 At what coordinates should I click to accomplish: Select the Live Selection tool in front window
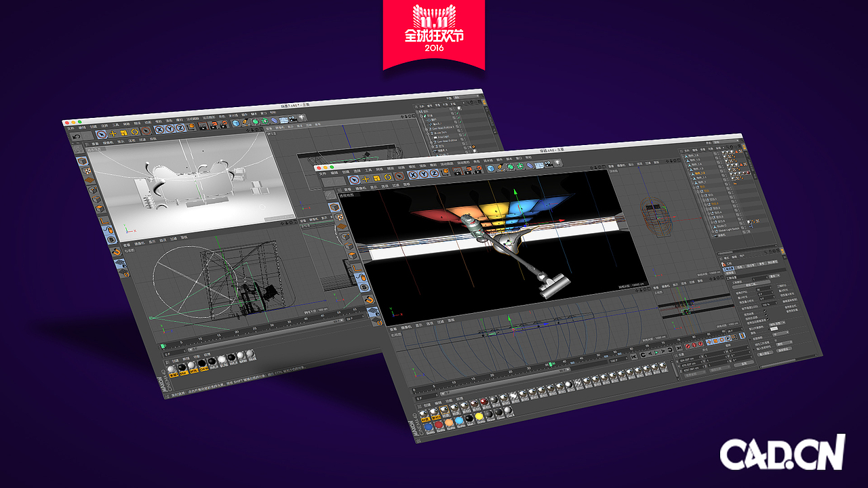pos(354,180)
